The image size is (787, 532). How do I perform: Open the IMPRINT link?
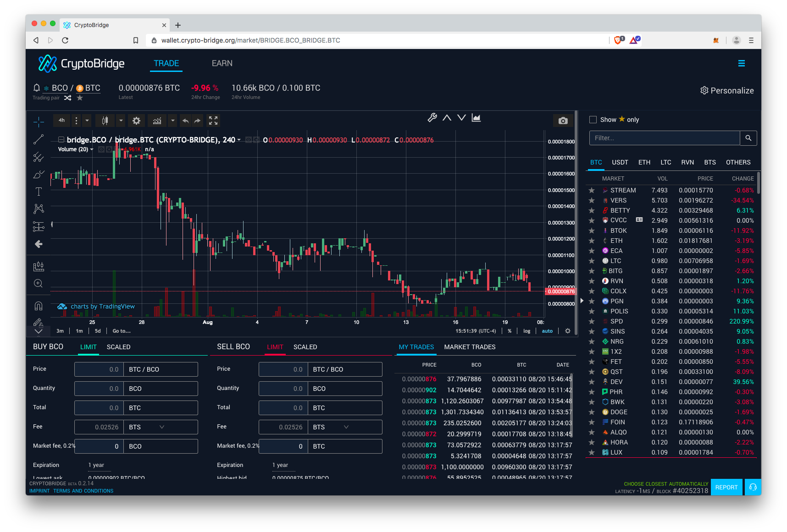click(x=39, y=491)
